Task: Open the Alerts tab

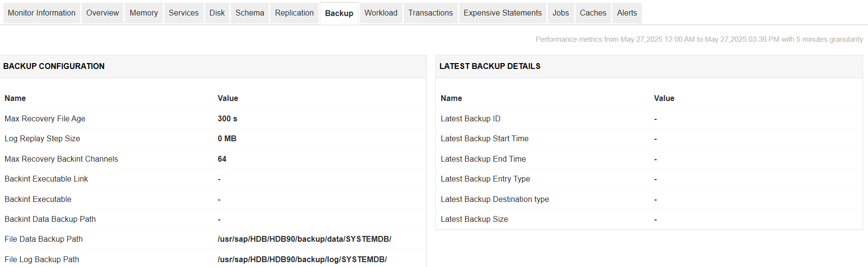Action: point(626,13)
